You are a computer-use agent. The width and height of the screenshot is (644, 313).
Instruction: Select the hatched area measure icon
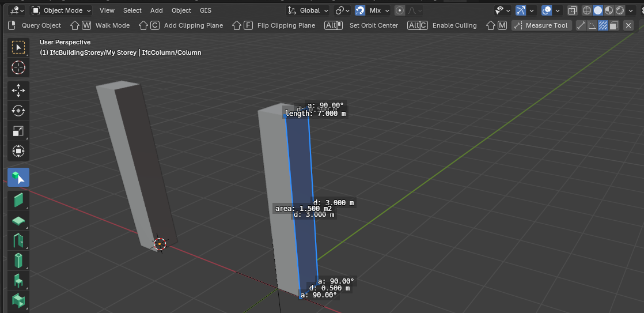click(603, 25)
